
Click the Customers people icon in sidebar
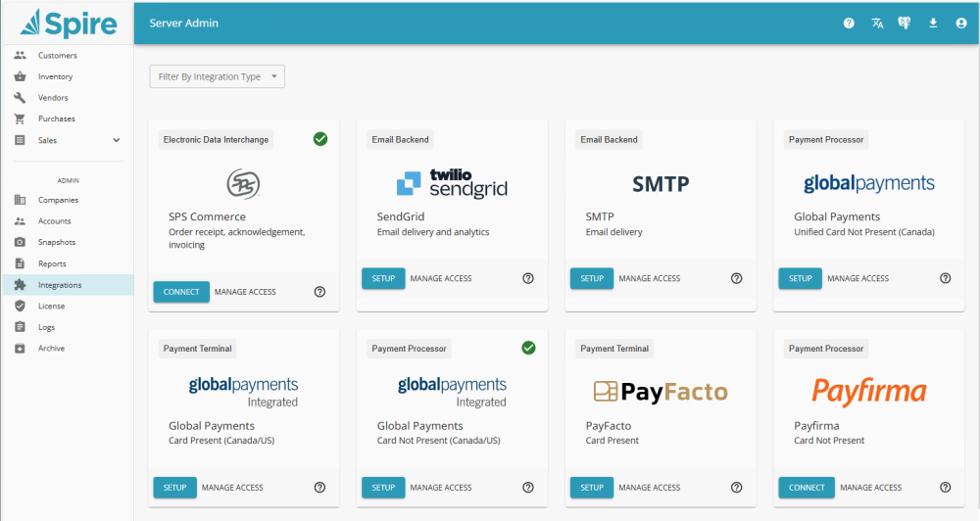click(20, 55)
